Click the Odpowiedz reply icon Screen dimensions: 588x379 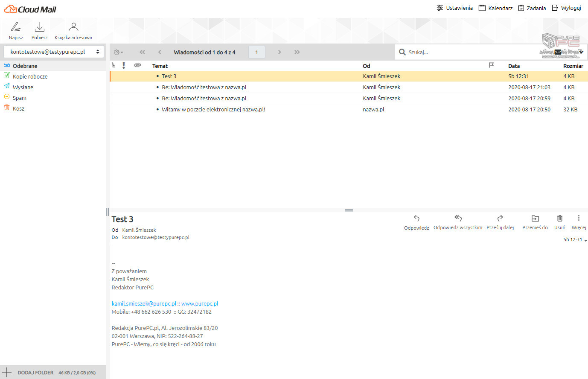click(x=416, y=219)
